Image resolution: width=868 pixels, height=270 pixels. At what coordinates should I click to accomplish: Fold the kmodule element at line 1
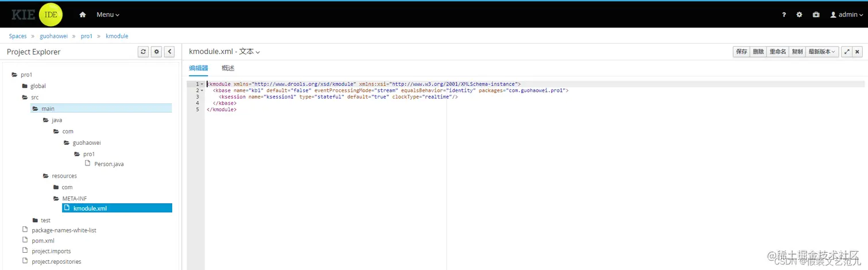tap(201, 84)
